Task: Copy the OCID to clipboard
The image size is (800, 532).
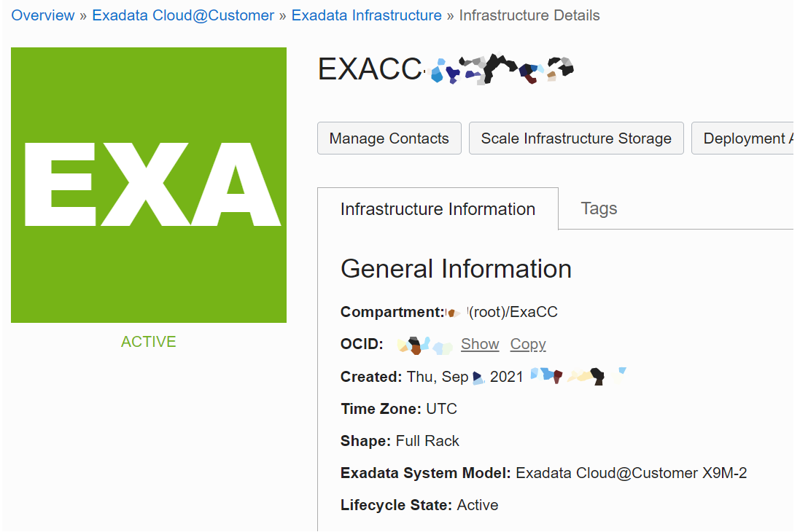Action: 528,344
